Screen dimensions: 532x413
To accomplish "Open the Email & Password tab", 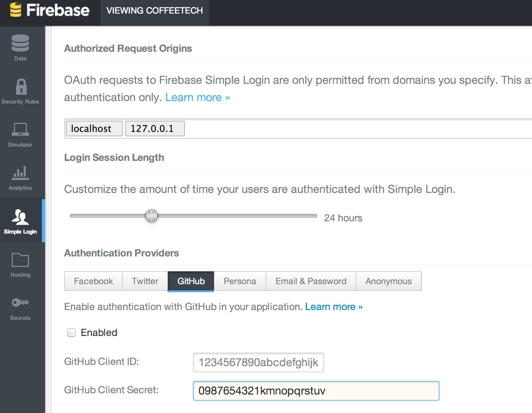I will pos(311,281).
